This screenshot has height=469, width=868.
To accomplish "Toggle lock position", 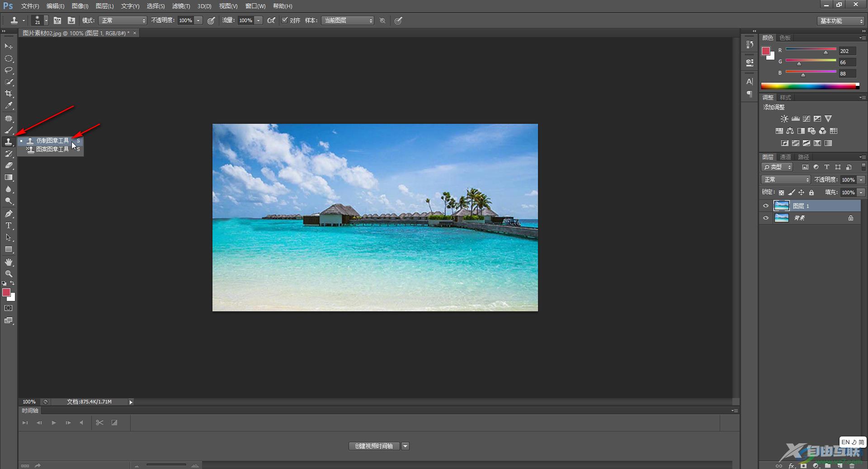I will tap(802, 192).
